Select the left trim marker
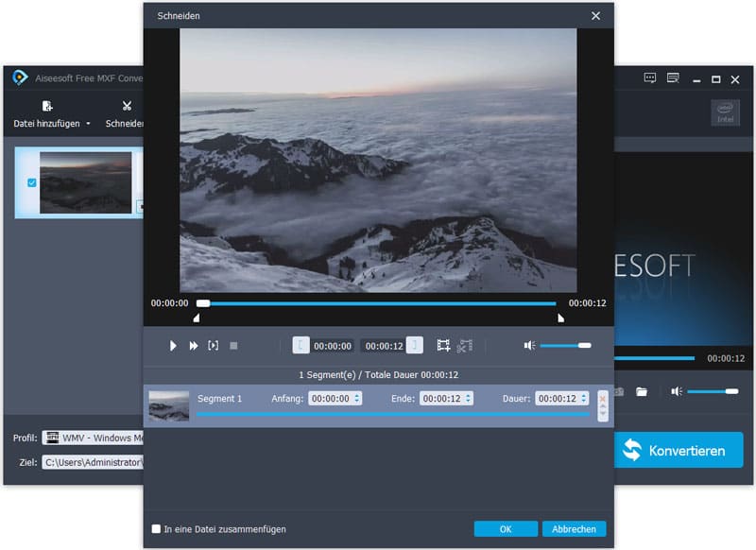 (x=197, y=318)
